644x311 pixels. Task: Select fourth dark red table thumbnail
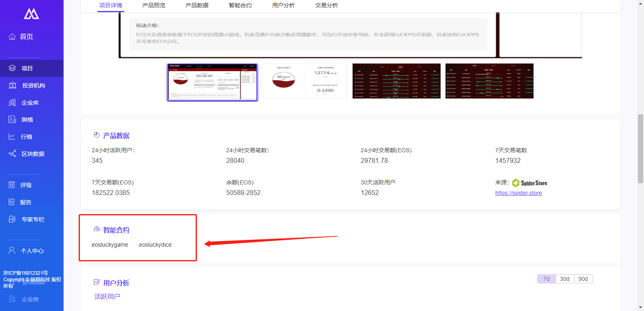[x=490, y=81]
